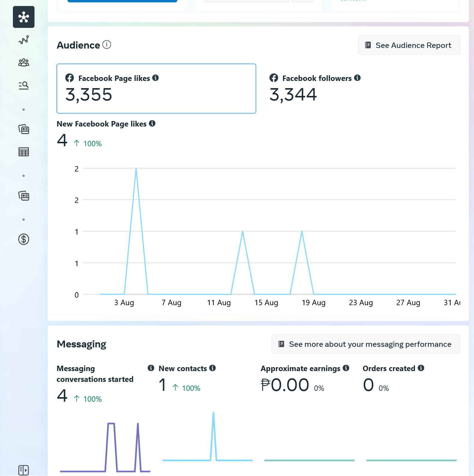The width and height of the screenshot is (474, 476).
Task: Click the 27 Aug axis label
Action: pyautogui.click(x=408, y=303)
